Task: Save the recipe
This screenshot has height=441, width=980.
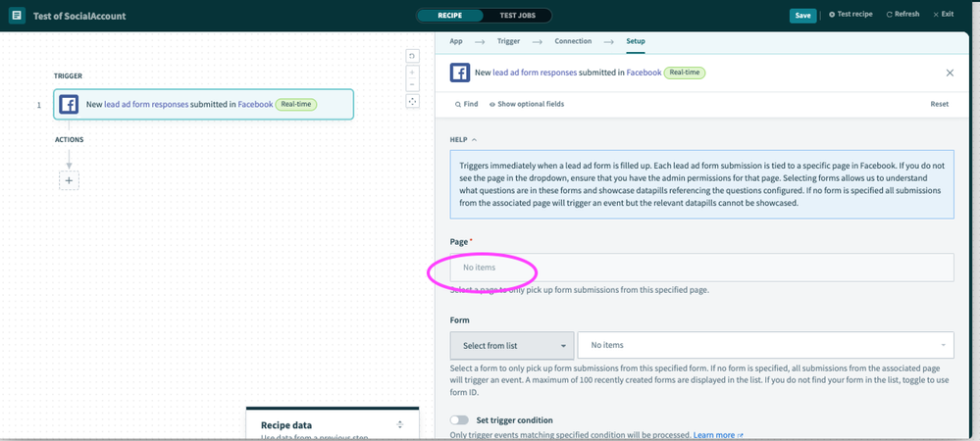Action: coord(802,16)
